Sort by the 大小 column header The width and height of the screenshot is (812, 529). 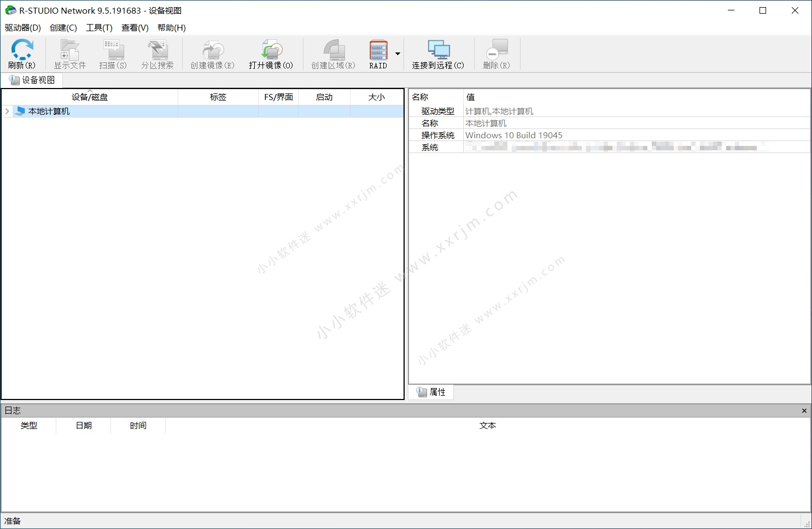coord(377,97)
